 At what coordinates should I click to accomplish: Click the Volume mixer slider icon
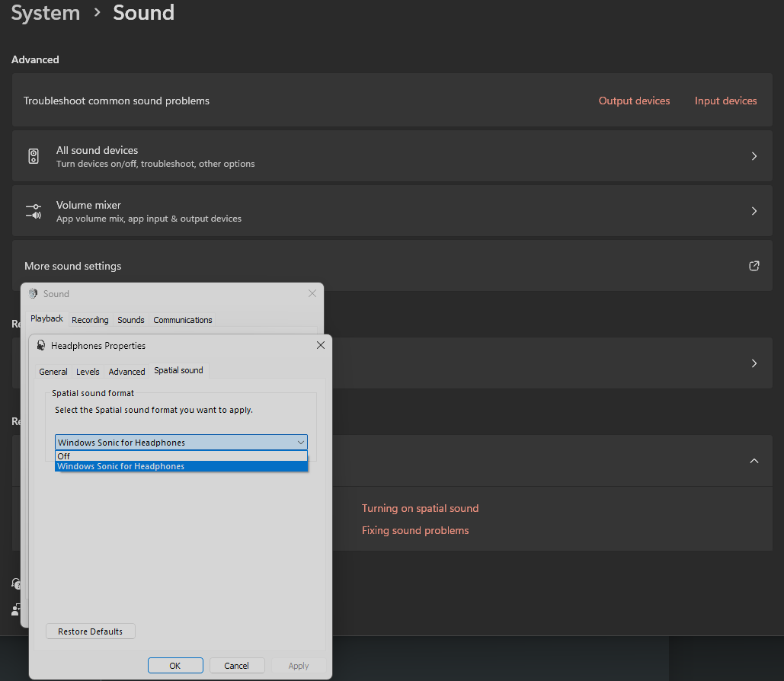click(34, 211)
